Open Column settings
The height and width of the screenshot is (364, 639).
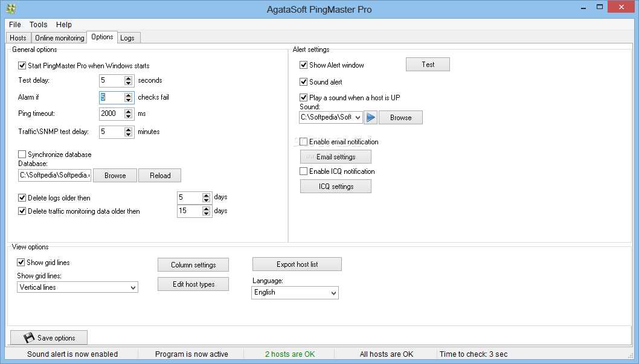pos(193,264)
